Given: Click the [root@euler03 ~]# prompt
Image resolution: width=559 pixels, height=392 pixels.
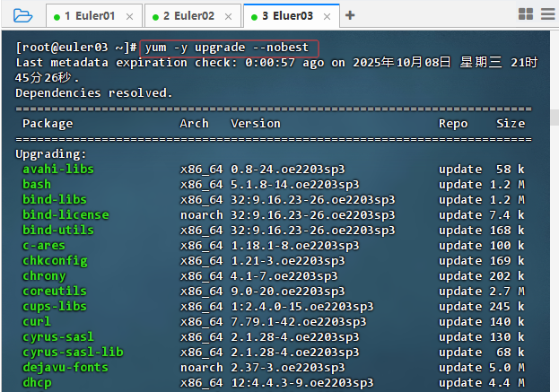Looking at the screenshot, I should (76, 48).
